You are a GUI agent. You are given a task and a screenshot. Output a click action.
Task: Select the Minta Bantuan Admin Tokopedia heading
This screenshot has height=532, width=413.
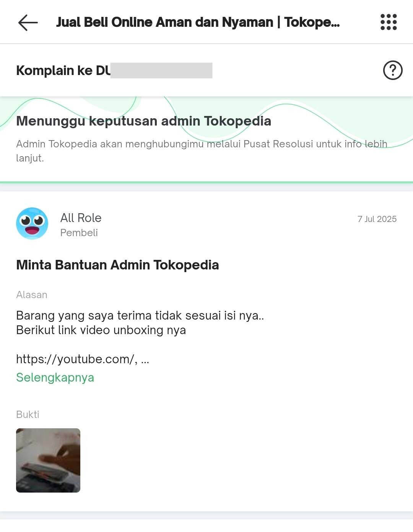tap(117, 265)
